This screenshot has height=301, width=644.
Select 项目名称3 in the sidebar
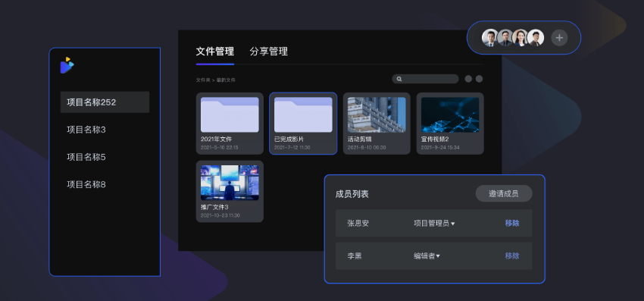click(x=86, y=130)
